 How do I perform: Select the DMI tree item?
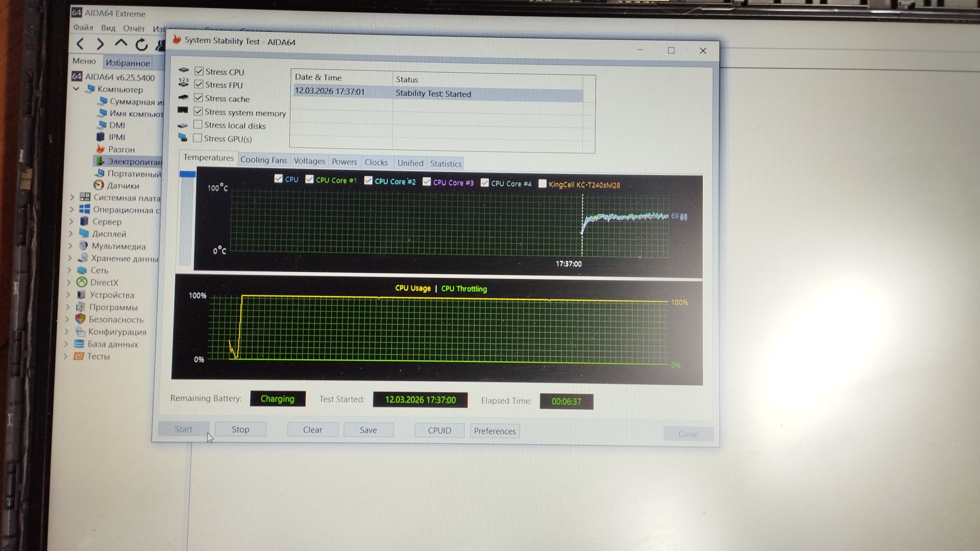tap(116, 126)
